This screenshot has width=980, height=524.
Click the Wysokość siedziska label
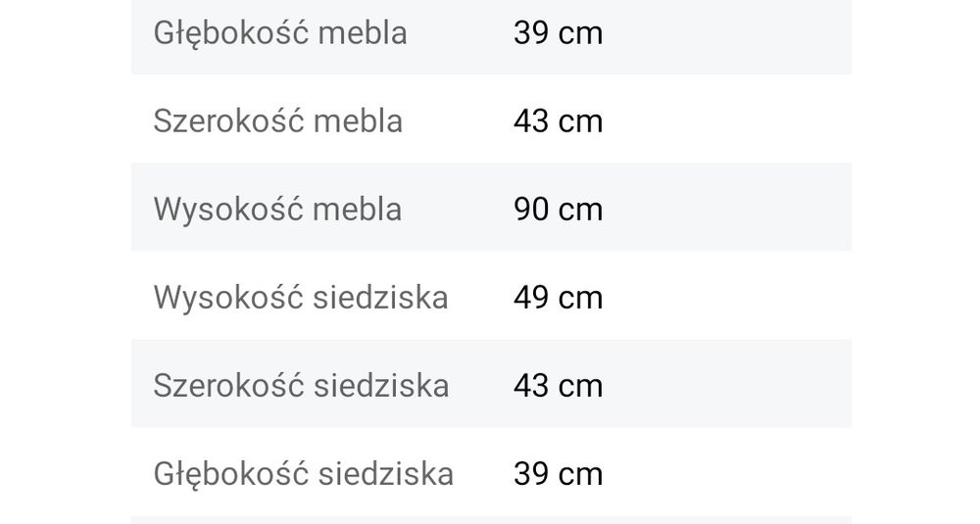coord(301,298)
